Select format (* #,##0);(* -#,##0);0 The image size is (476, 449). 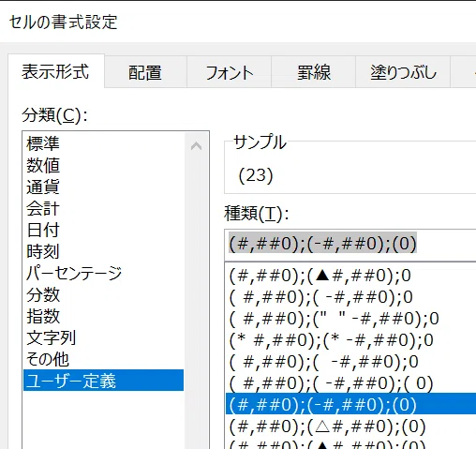click(x=350, y=340)
